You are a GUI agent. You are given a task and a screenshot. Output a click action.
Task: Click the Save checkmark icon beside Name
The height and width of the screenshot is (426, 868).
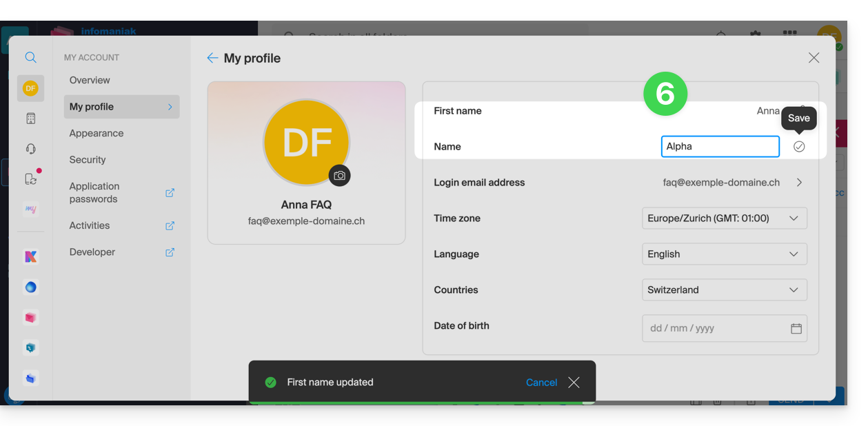(798, 146)
